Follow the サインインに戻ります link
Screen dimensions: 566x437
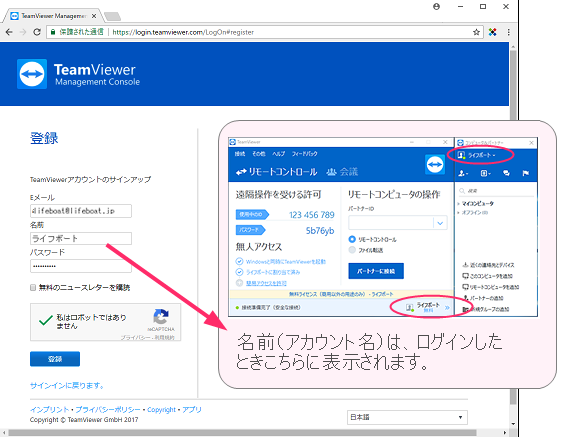pyautogui.click(x=67, y=385)
